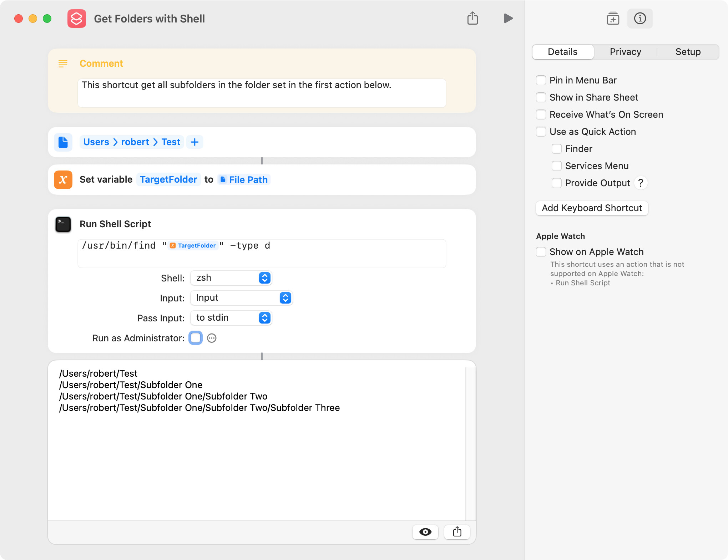Share the output results with share button
This screenshot has height=560, width=728.
coord(457,532)
